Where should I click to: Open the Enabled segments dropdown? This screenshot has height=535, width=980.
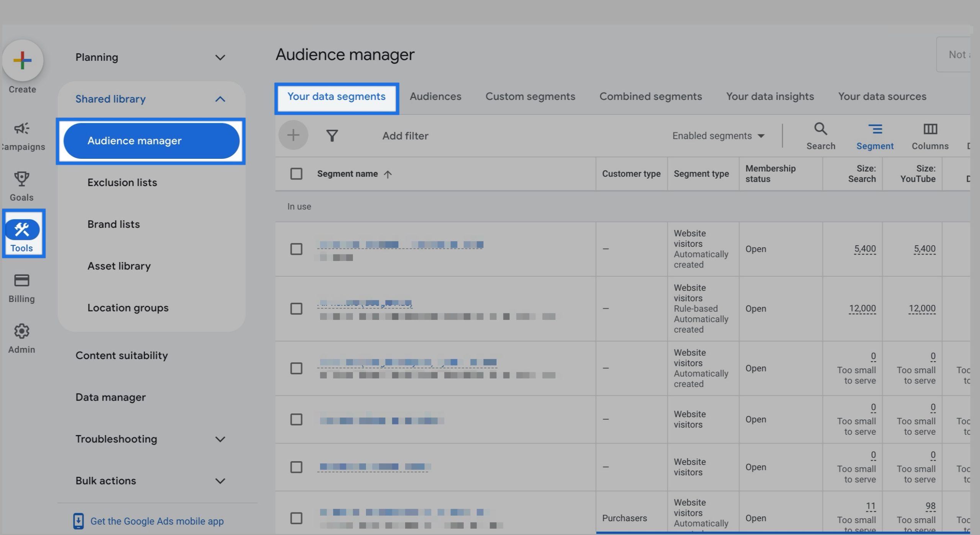pos(719,136)
